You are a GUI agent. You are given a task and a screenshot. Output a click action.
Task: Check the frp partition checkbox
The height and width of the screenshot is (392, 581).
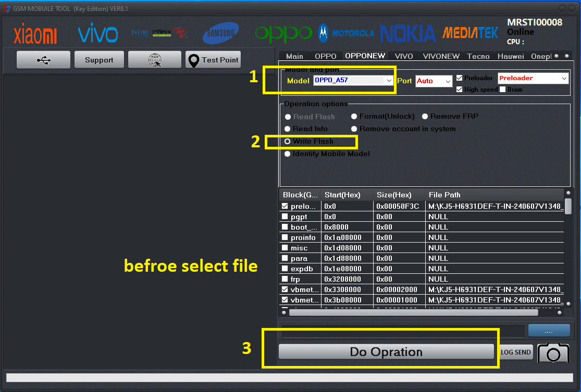(285, 279)
